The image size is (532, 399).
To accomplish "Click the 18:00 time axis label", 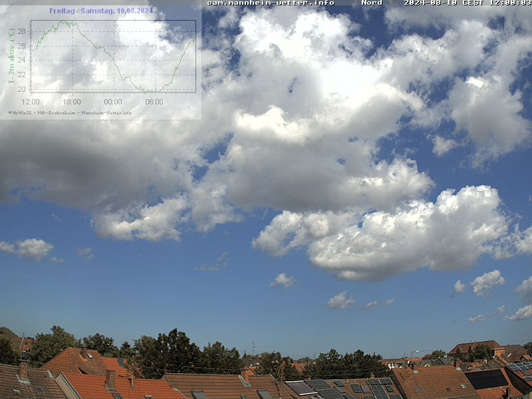I will 72,102.
